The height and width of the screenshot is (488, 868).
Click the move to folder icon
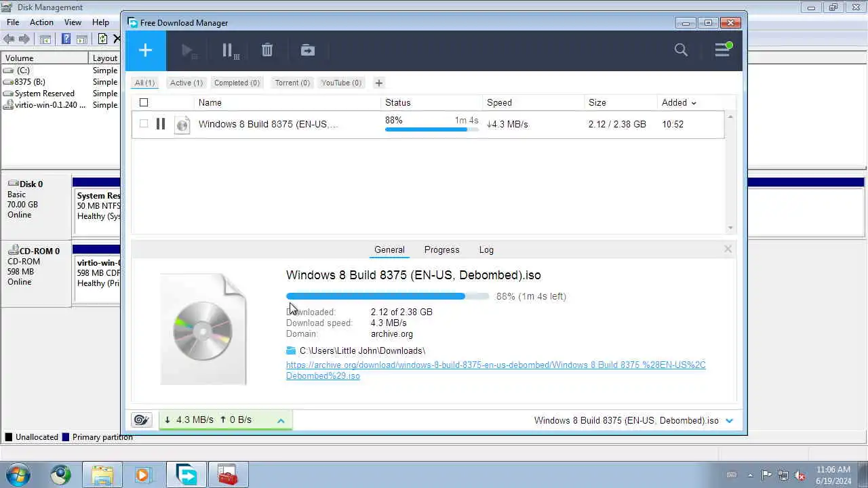pos(308,50)
